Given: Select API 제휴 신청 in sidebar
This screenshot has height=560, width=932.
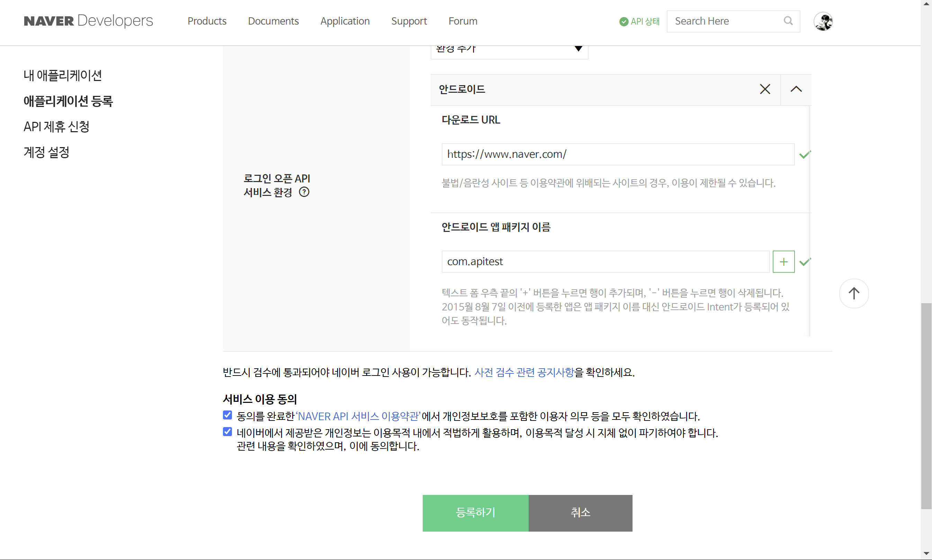Looking at the screenshot, I should pos(57,127).
